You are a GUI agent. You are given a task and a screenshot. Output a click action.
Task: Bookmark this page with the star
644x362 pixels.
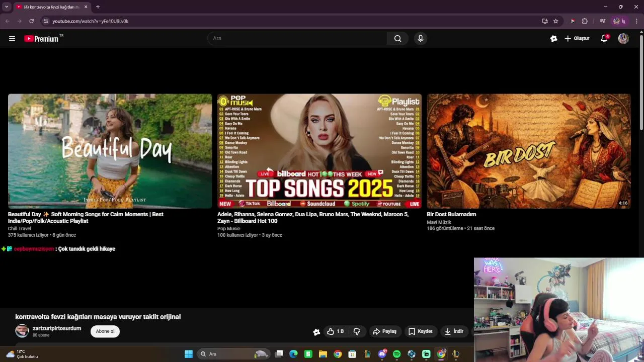[556, 21]
